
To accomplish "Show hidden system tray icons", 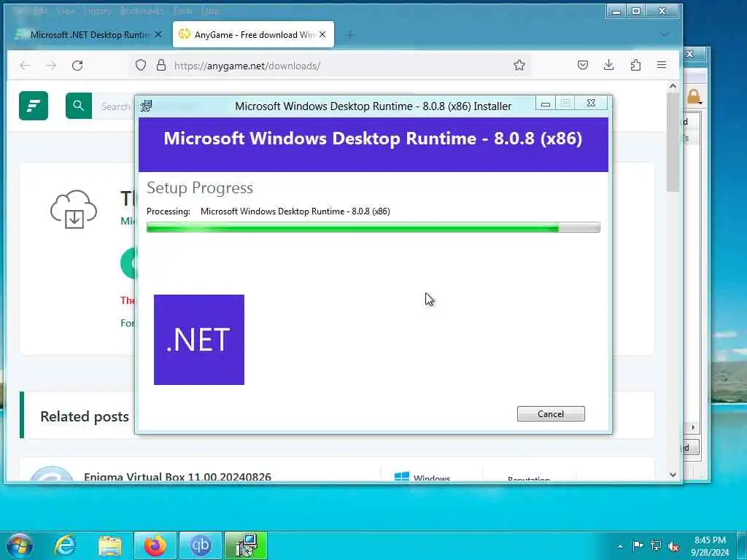I will coord(620,546).
